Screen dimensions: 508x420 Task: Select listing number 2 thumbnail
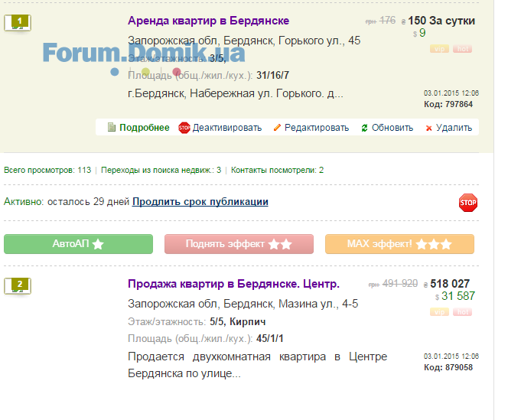click(x=18, y=286)
